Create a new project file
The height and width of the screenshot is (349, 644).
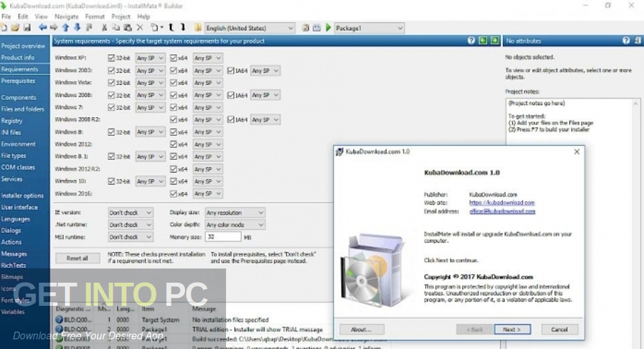[x=4, y=28]
